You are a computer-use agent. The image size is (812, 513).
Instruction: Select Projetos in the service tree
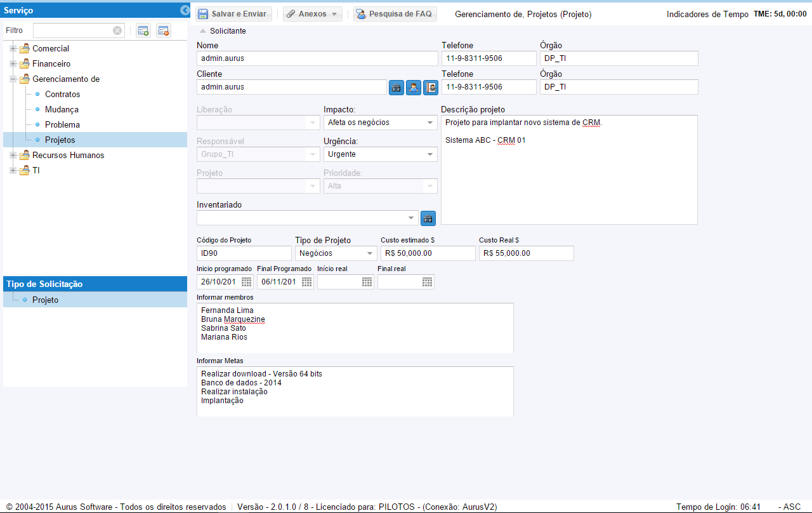tap(60, 140)
